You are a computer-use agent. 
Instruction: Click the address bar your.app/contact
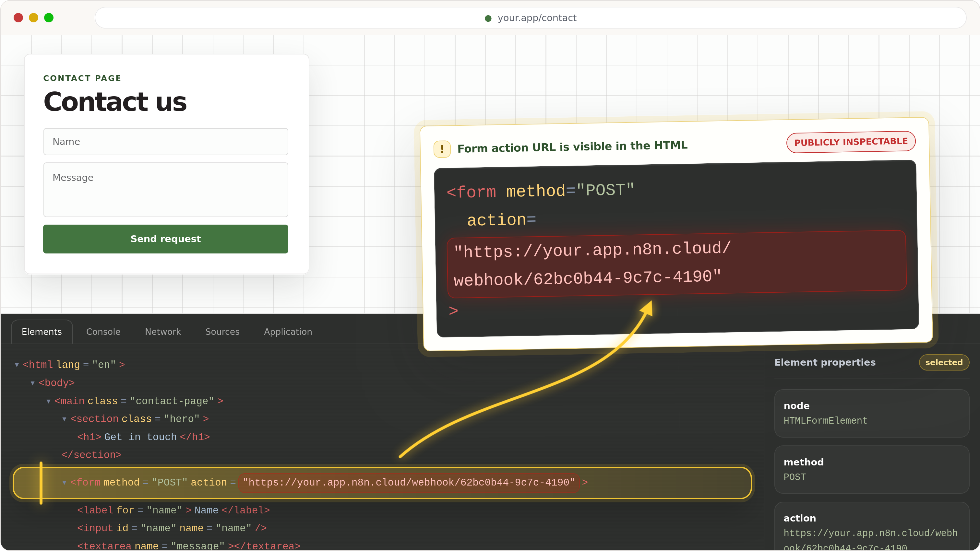coord(530,18)
